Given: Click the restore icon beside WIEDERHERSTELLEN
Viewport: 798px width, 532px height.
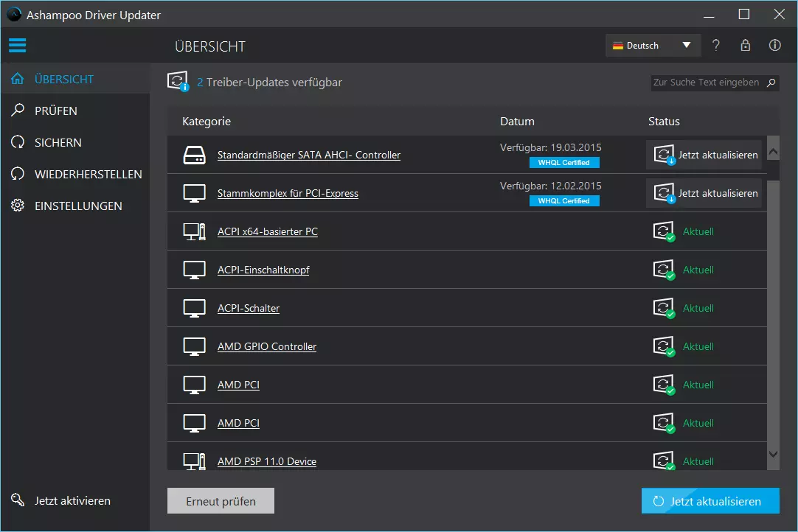Looking at the screenshot, I should pos(17,173).
